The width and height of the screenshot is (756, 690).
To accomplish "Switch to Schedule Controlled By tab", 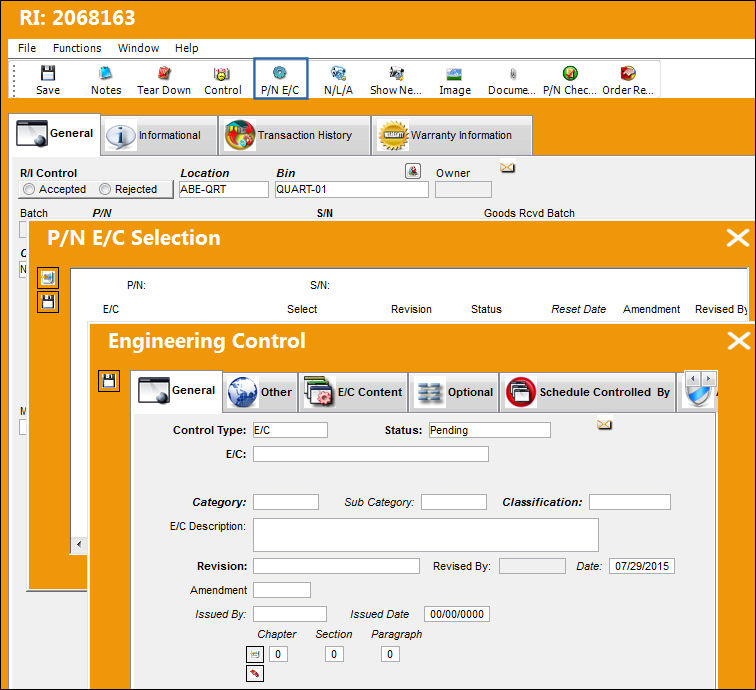I will coord(588,392).
